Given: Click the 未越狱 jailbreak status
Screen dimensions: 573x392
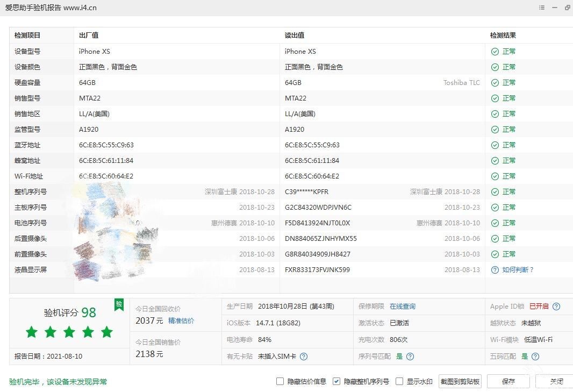Looking at the screenshot, I should [x=531, y=323].
